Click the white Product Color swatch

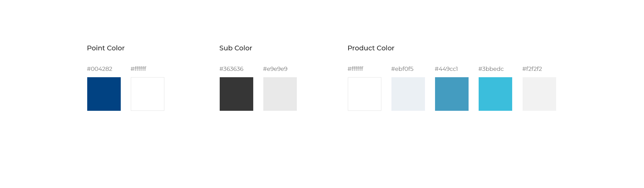coord(365,94)
